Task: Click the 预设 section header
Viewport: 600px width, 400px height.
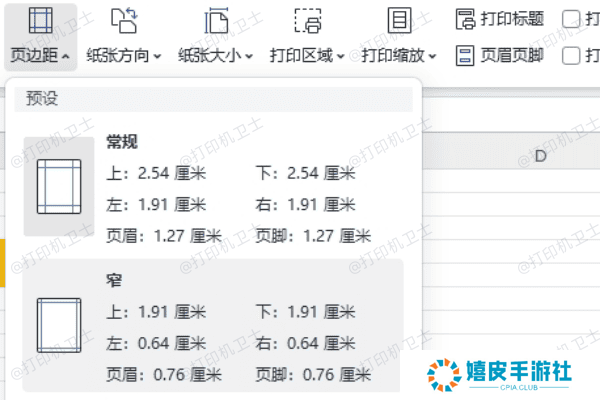Action: 214,99
